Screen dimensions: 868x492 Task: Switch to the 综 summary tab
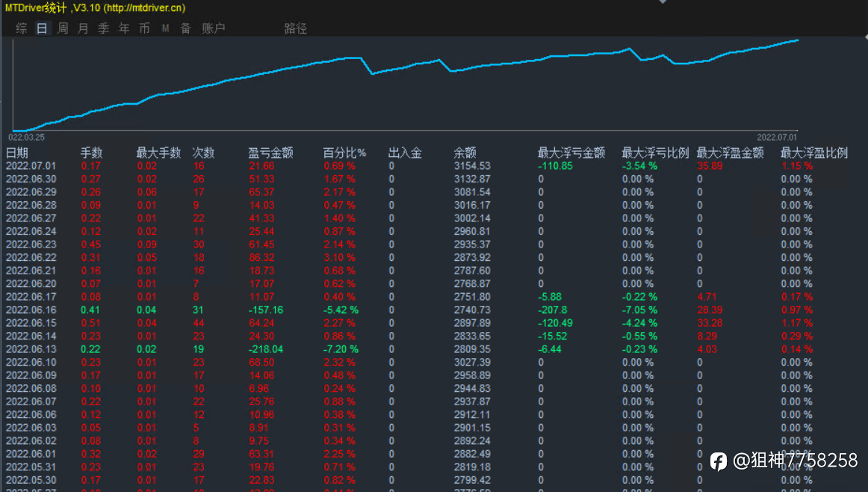pyautogui.click(x=22, y=28)
